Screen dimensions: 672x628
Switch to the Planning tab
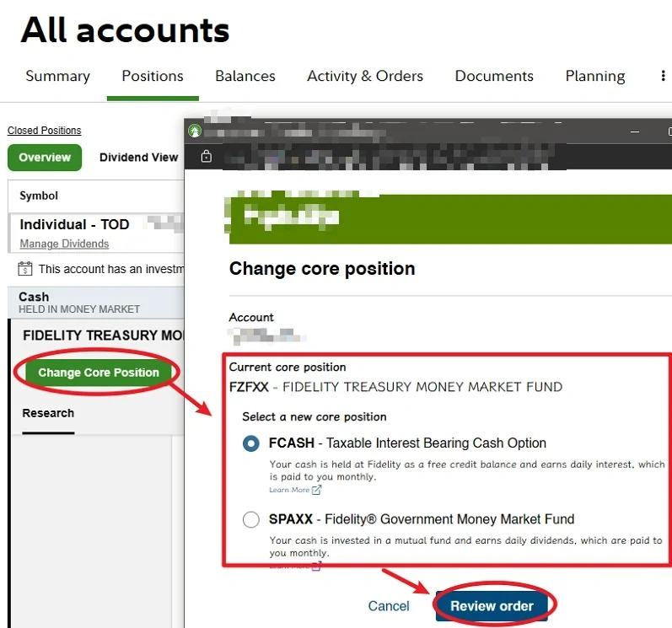point(595,76)
